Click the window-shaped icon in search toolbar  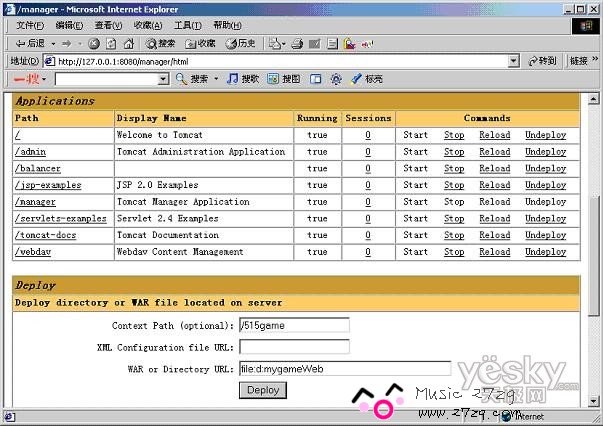click(x=315, y=79)
